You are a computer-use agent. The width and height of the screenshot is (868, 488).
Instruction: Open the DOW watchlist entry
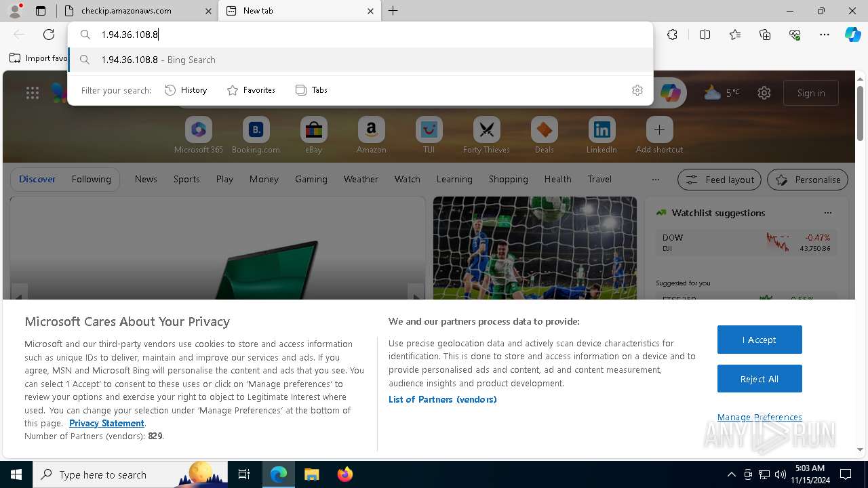(x=746, y=243)
